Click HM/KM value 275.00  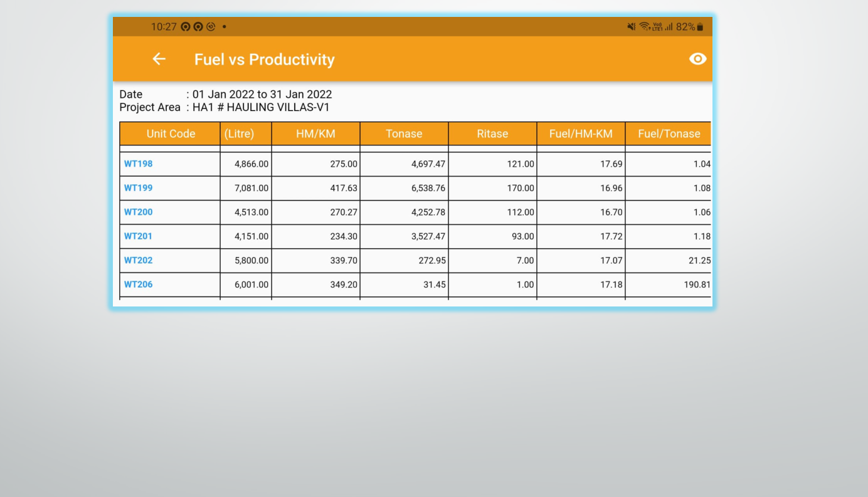tap(344, 164)
